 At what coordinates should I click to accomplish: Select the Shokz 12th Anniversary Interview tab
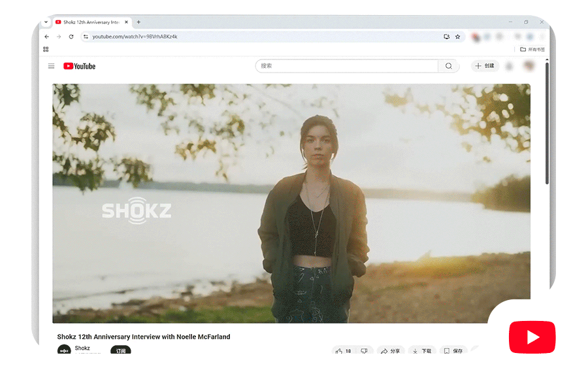point(92,22)
